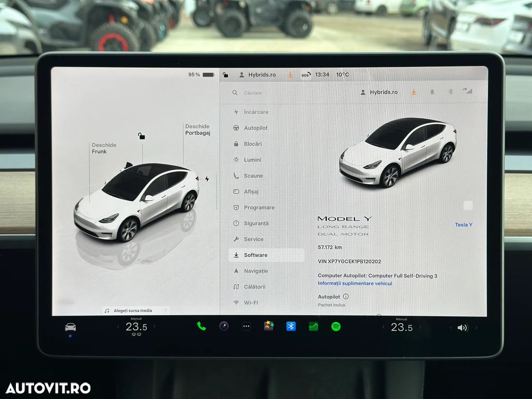Open the green chart energy app
The height and width of the screenshot is (399, 532).
(x=313, y=327)
